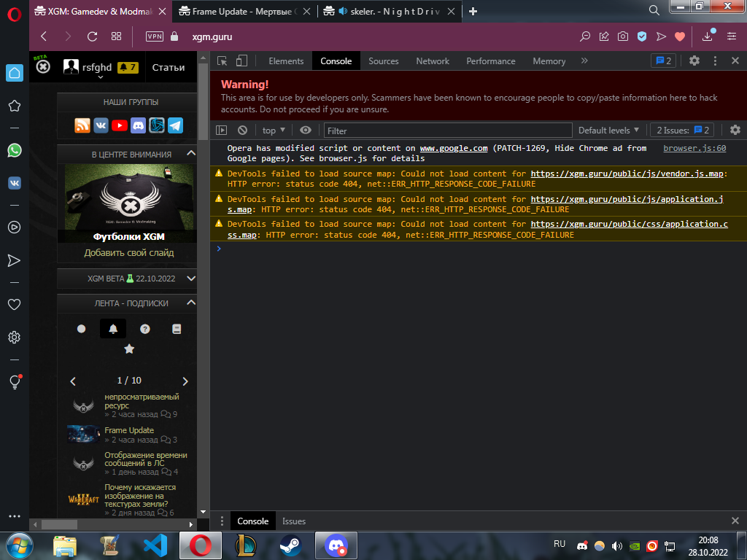Image resolution: width=747 pixels, height=560 pixels.
Task: Open the lightbulb suggestions icon in sidebar
Action: pyautogui.click(x=15, y=382)
